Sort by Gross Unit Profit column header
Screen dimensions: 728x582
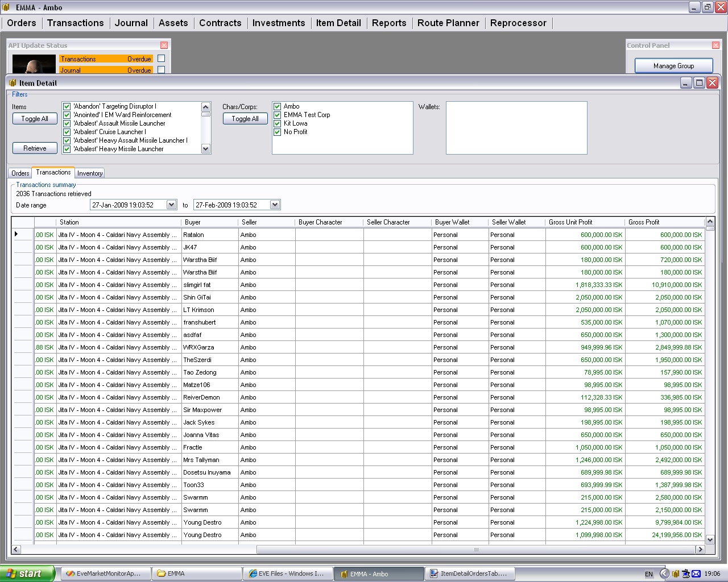[570, 222]
